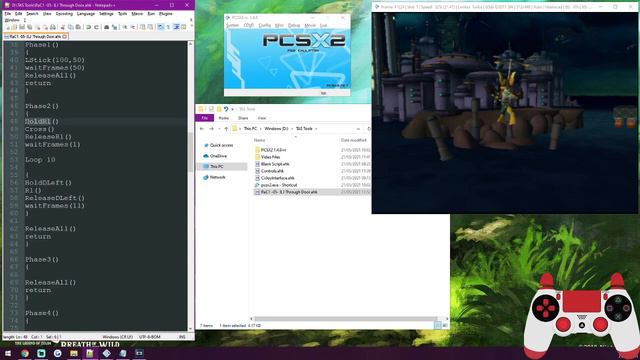Image resolution: width=640 pixels, height=360 pixels.
Task: Go up one folder in Explorer
Action: [226, 129]
